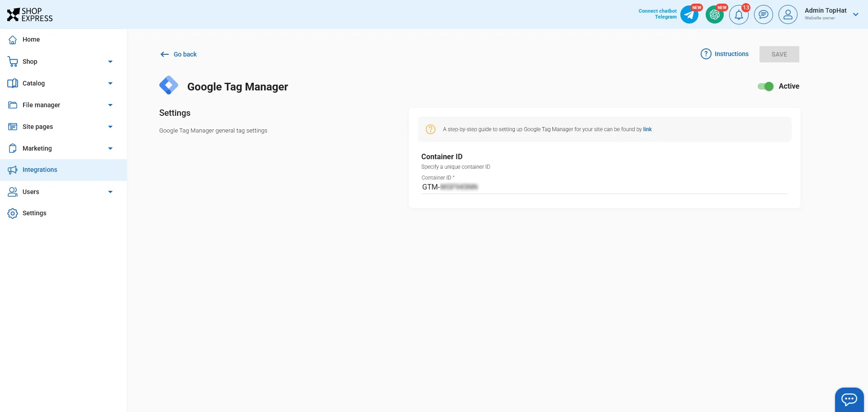This screenshot has width=868, height=412.
Task: Expand the Site pages submenu arrow
Action: (110, 127)
